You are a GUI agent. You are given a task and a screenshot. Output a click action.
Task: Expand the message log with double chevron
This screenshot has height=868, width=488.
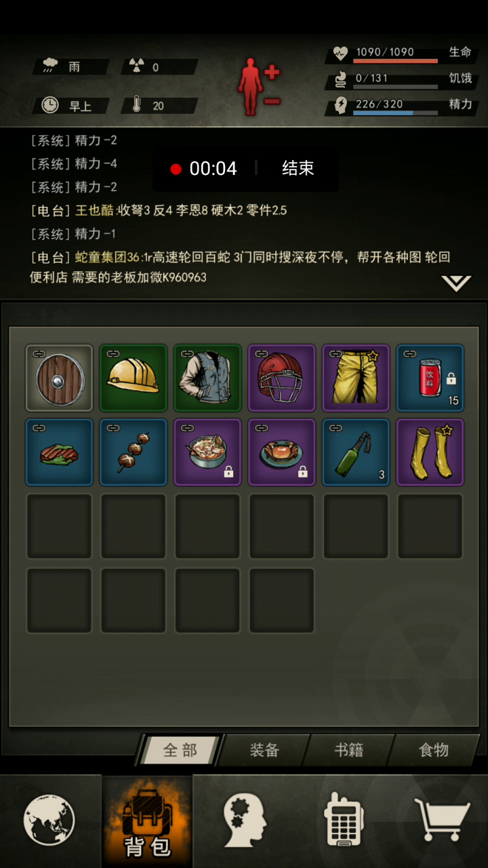(x=456, y=282)
